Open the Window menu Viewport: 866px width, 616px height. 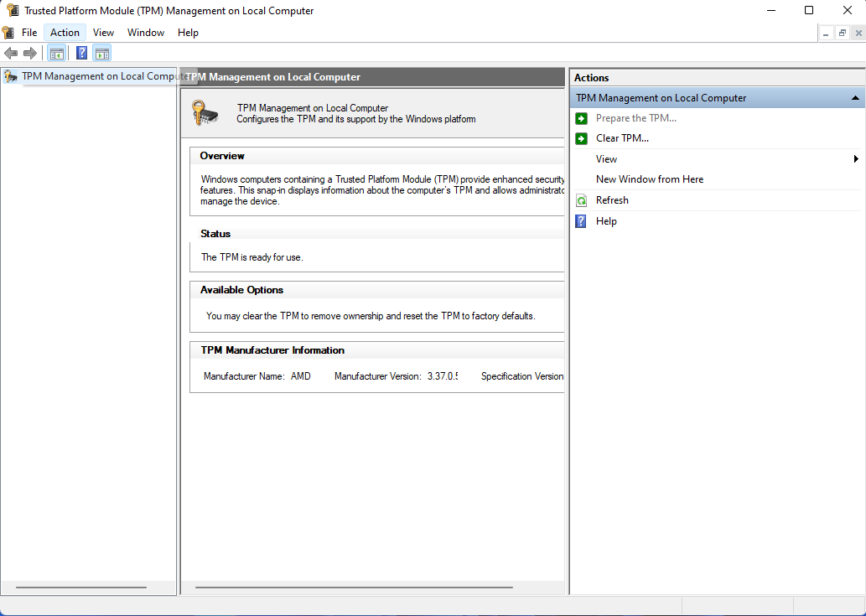146,33
